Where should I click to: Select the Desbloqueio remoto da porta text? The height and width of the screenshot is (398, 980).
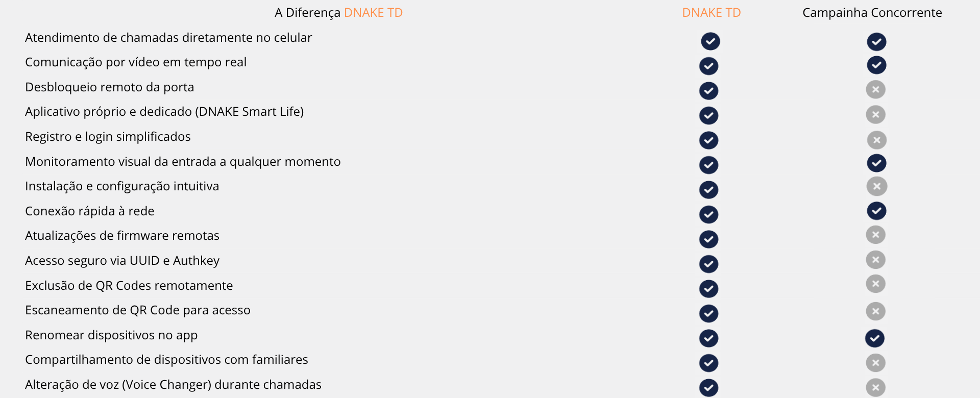click(110, 87)
